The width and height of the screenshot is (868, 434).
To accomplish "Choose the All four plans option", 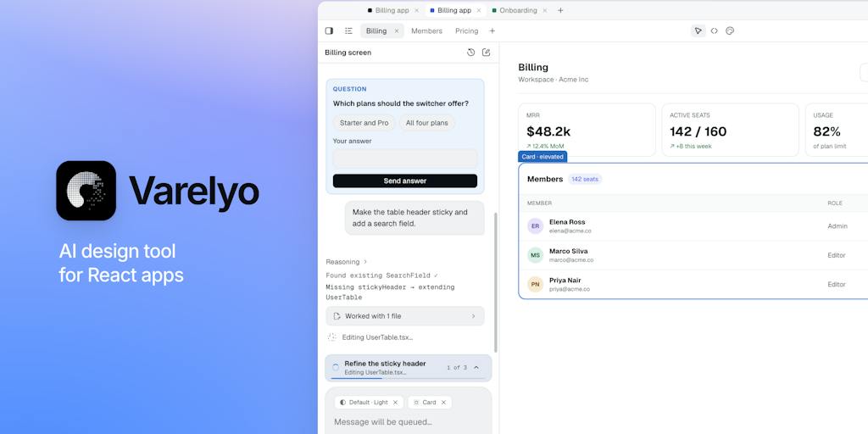I will pyautogui.click(x=427, y=123).
